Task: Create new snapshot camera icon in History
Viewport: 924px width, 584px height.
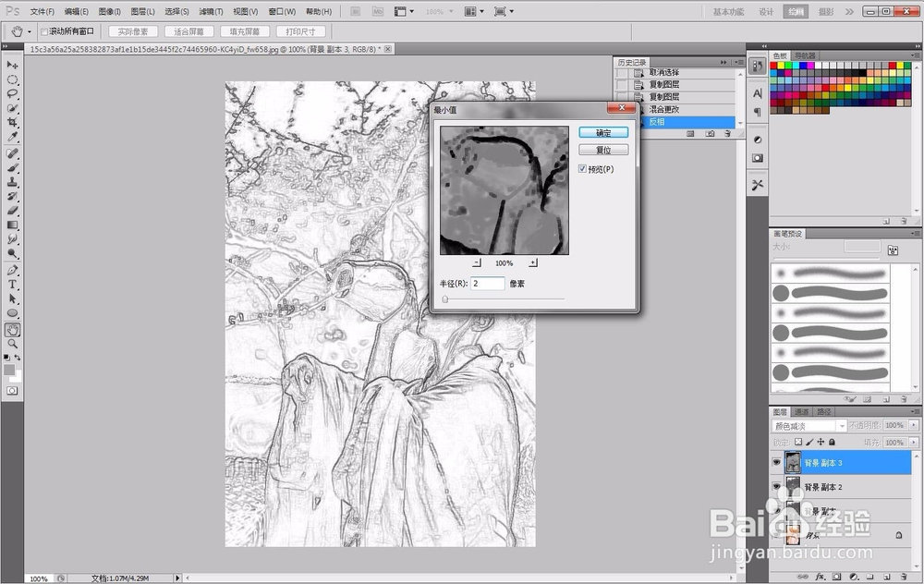Action: 710,134
